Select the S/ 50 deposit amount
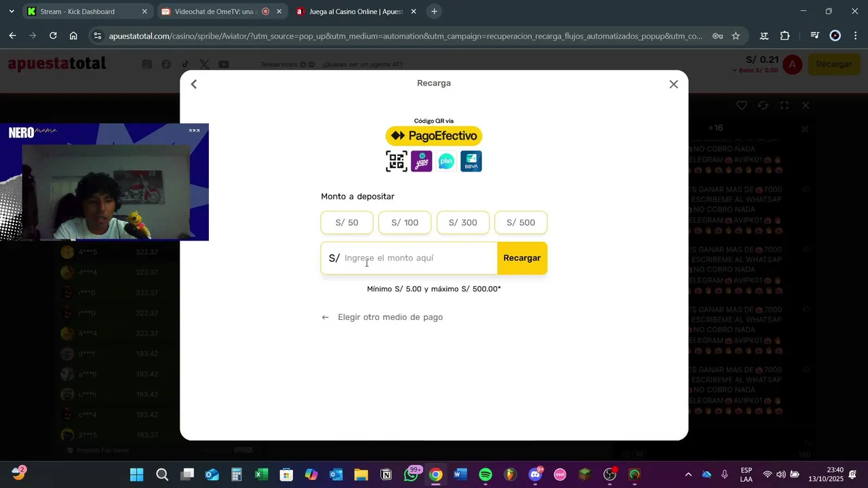Viewport: 868px width, 488px height. 347,222
